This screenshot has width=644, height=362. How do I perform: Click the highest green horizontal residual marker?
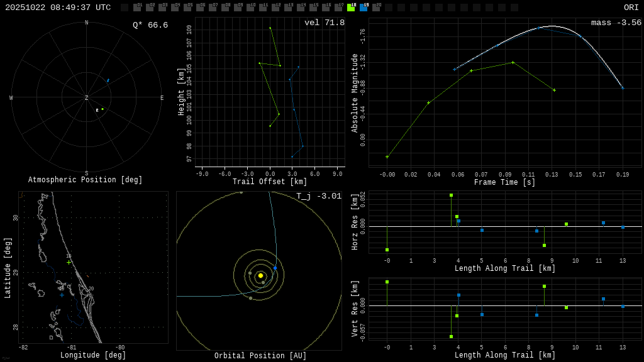[x=451, y=195]
